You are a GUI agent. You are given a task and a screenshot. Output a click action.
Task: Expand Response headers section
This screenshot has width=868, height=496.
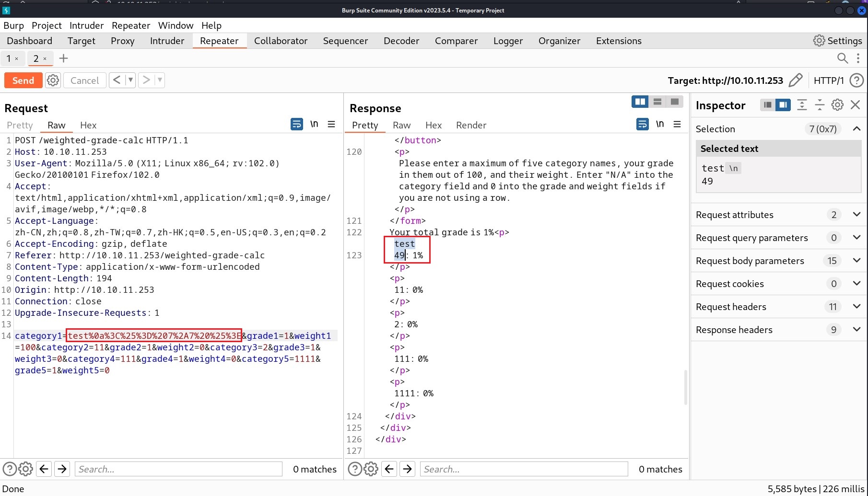pos(856,330)
